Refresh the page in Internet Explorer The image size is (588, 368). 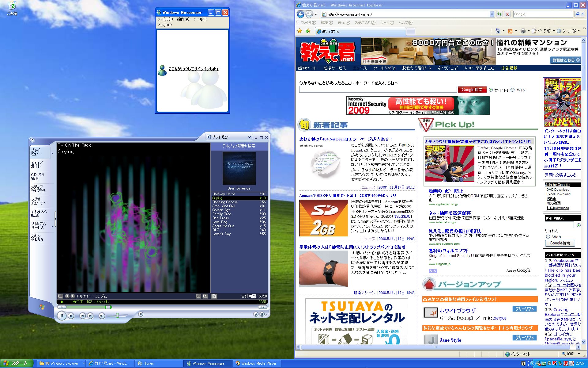[x=499, y=14]
